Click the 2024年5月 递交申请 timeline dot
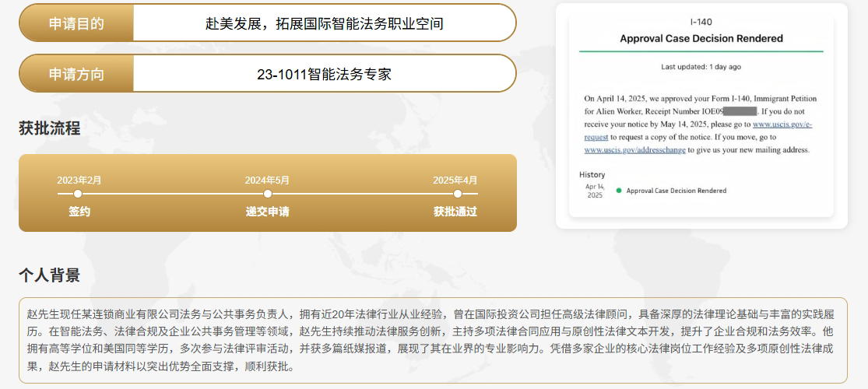This screenshot has height=389, width=868. (x=268, y=194)
